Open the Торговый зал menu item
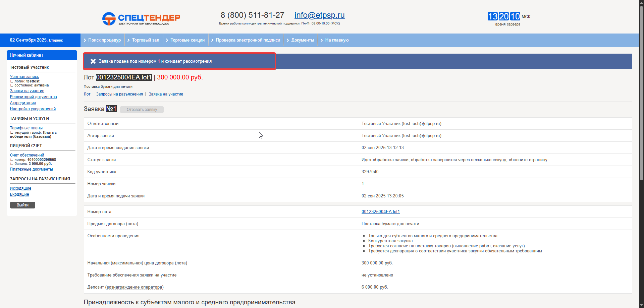The image size is (644, 308). [146, 40]
